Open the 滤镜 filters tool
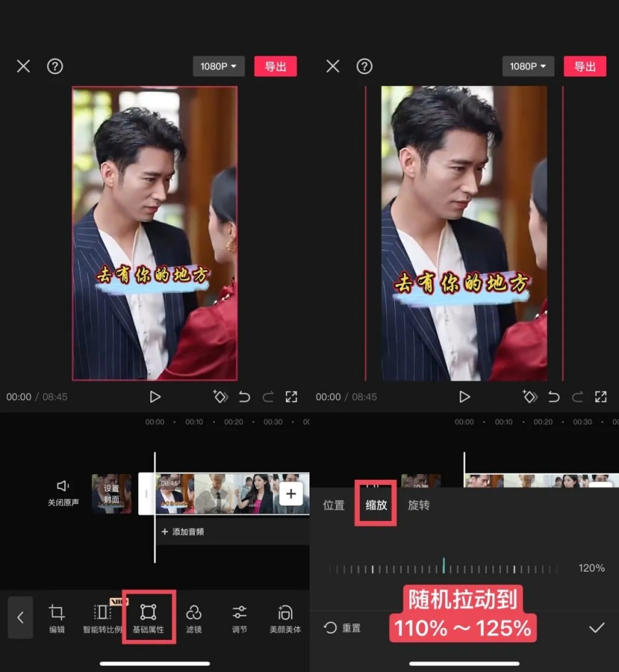The width and height of the screenshot is (619, 672). coord(194,619)
